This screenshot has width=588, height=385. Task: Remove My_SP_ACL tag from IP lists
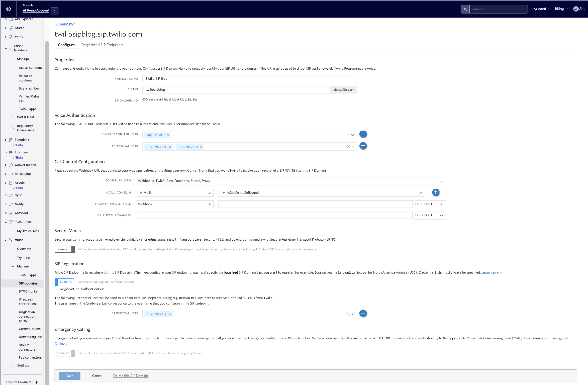168,135
